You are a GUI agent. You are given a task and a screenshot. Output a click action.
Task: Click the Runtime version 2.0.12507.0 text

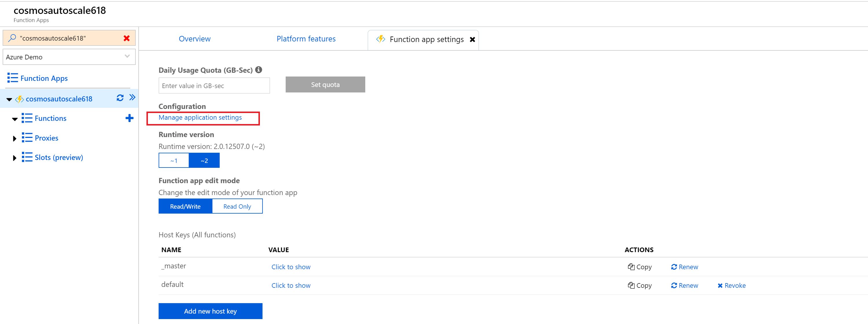pos(212,146)
